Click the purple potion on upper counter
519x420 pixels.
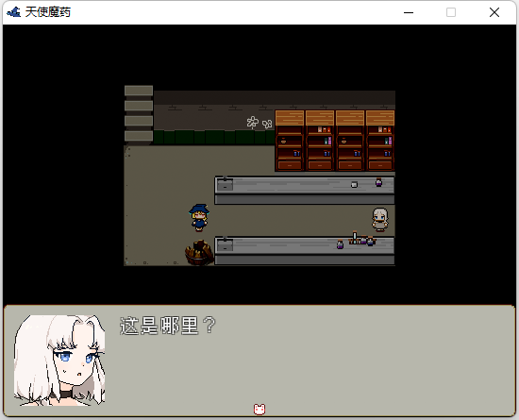click(x=378, y=182)
